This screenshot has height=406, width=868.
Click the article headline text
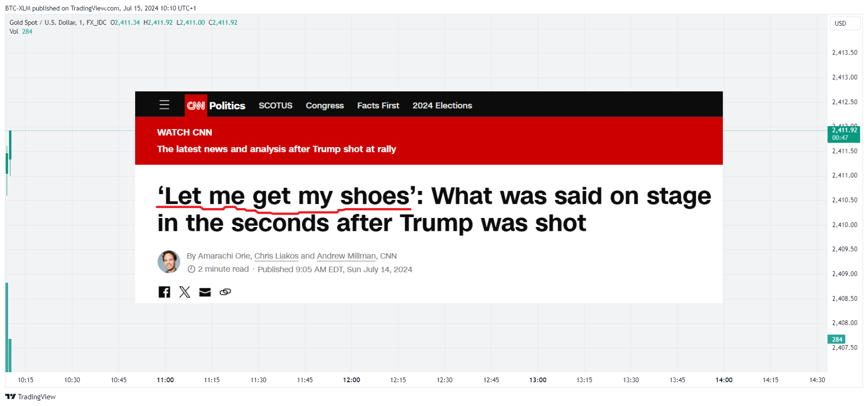[434, 209]
